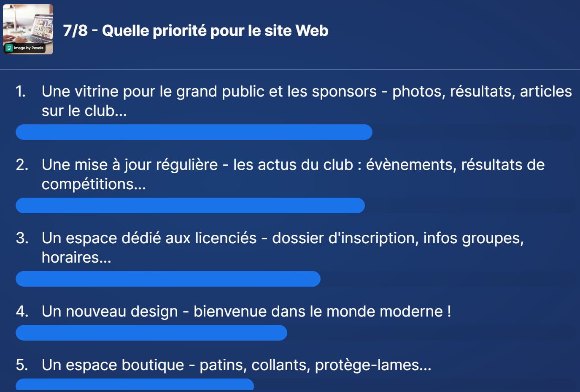Select option 'Une mise à jour régulière'
Image resolution: width=580 pixels, height=392 pixels.
click(x=293, y=174)
